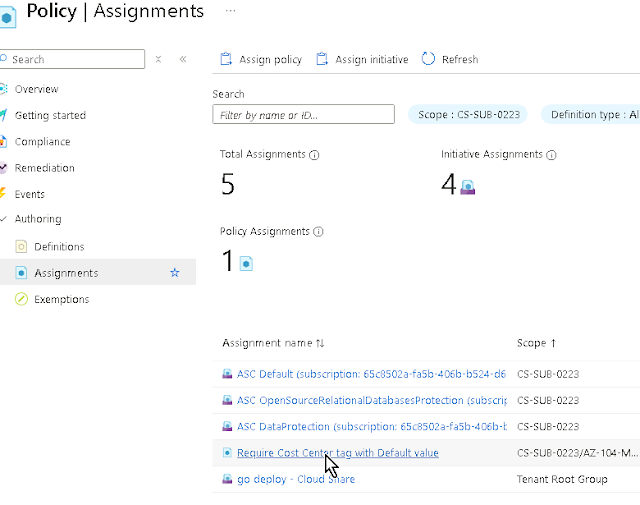Click CS-SUB-0223 scope in ASC Default row

click(x=548, y=374)
